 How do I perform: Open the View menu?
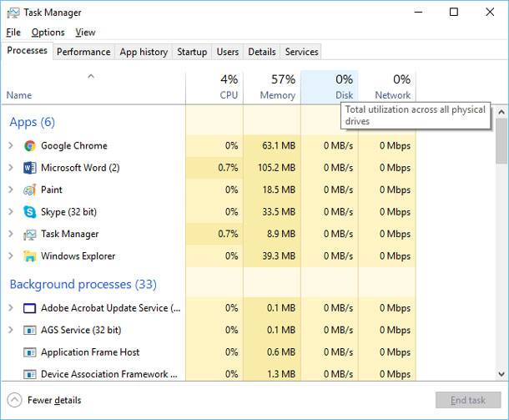click(85, 33)
